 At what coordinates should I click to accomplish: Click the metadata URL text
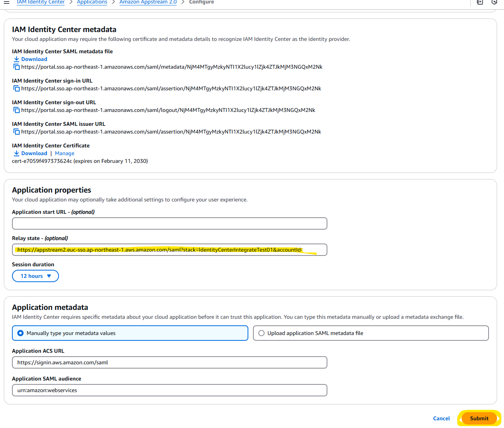[172, 67]
